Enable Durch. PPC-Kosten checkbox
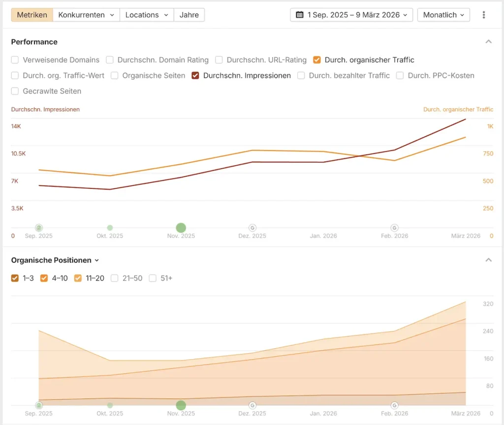The image size is (504, 425). 400,75
